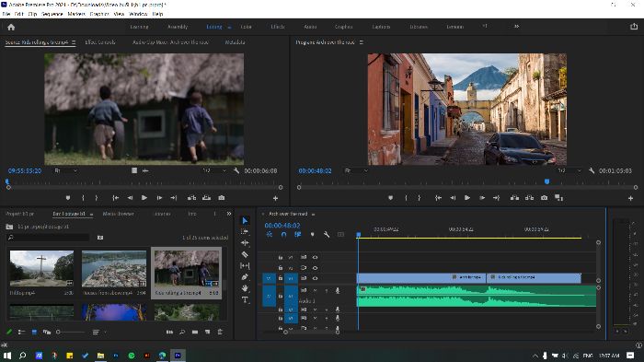Image resolution: width=644 pixels, height=362 pixels.
Task: Click the Find magnifier icon in bin footer
Action: tap(182, 332)
